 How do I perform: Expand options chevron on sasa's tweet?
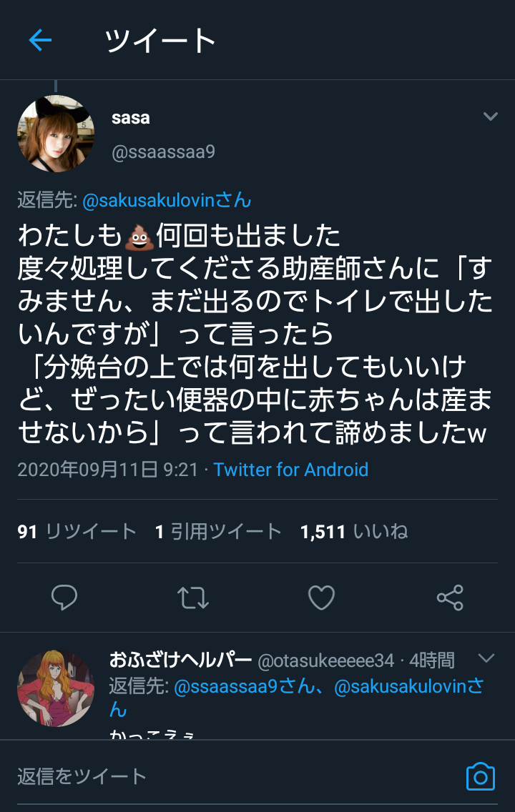pos(490,117)
